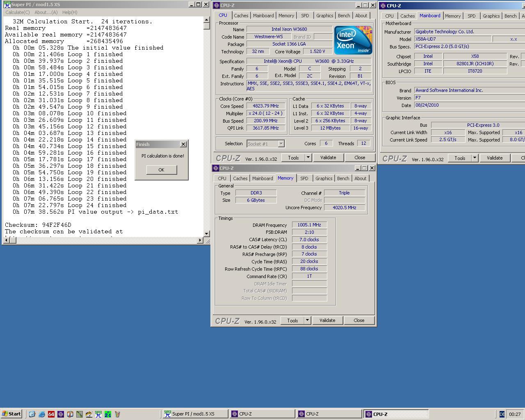Image resolution: width=525 pixels, height=420 pixels.
Task: Open the About...(A) menu in Super PI
Action: 46,12
